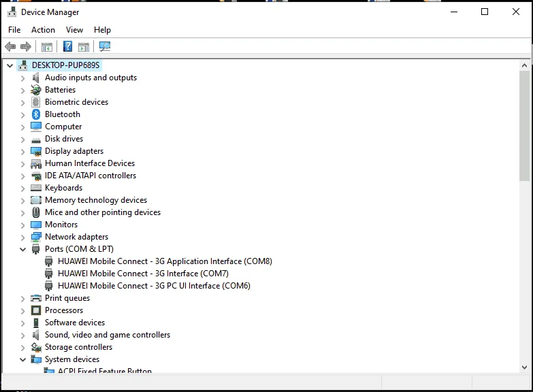Select the System devices label

click(72, 359)
